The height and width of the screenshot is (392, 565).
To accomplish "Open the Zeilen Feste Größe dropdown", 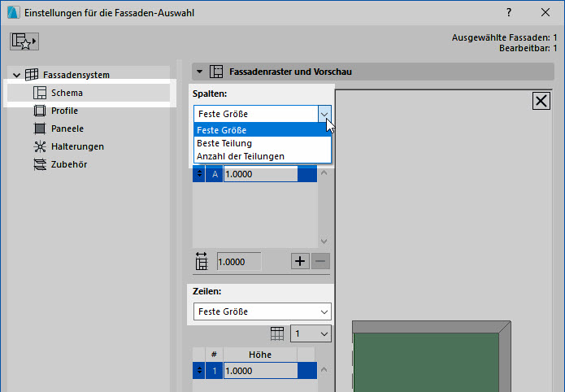I will (x=263, y=311).
